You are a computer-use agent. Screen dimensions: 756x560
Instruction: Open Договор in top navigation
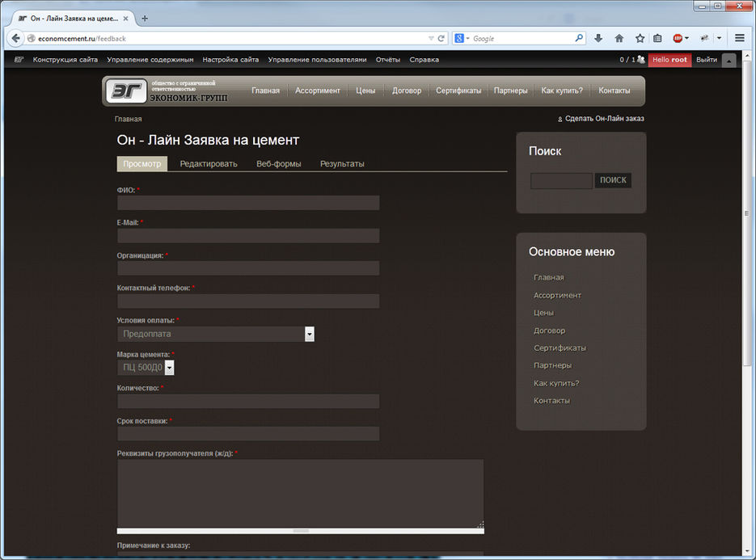(407, 91)
